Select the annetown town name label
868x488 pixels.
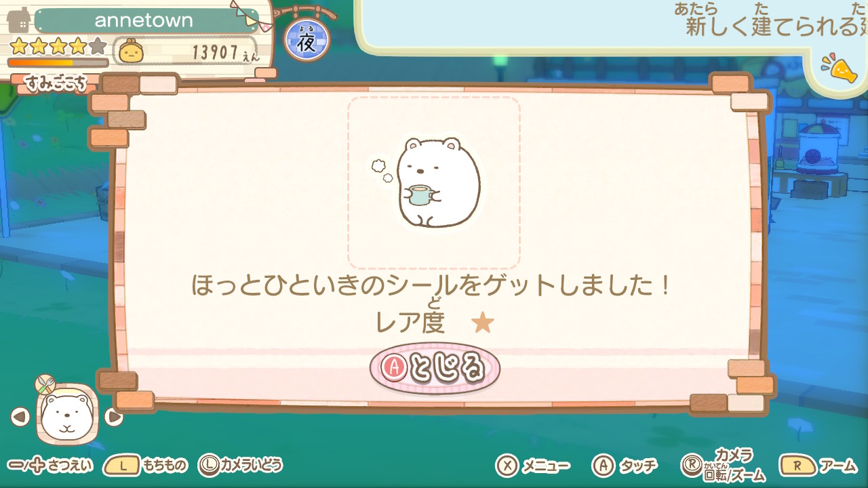coord(144,20)
